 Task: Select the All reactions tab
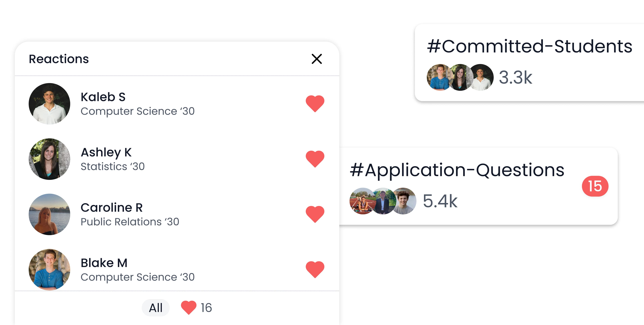(x=155, y=308)
